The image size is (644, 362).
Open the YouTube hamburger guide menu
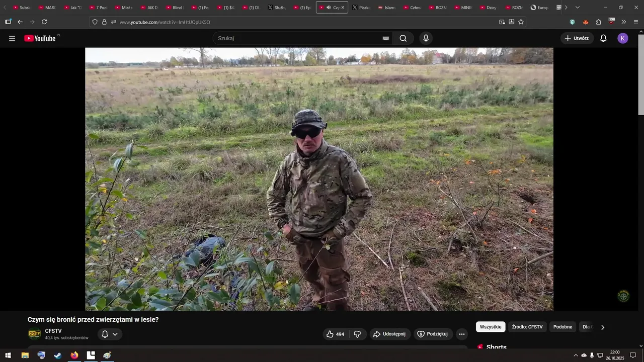pyautogui.click(x=12, y=38)
